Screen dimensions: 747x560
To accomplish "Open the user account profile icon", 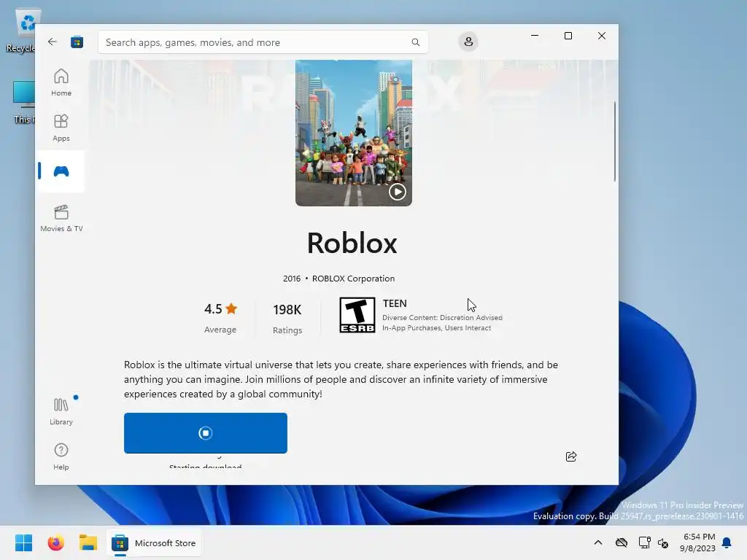I will coord(468,42).
